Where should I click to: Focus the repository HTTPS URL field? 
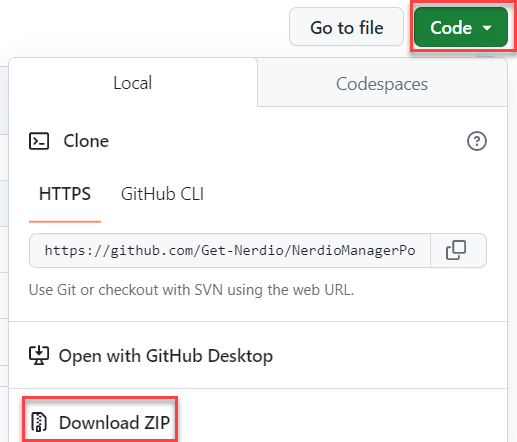230,250
